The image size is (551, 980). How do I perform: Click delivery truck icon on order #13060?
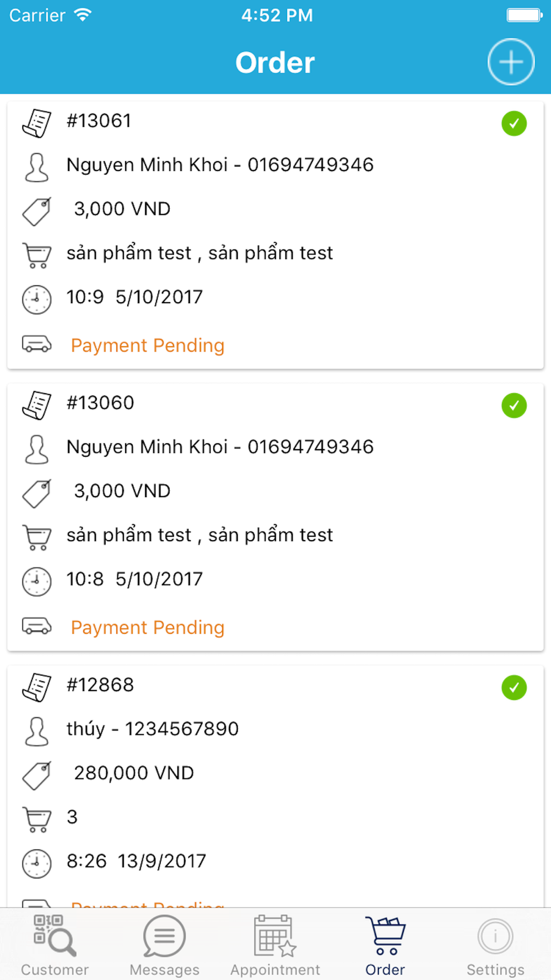pyautogui.click(x=36, y=626)
